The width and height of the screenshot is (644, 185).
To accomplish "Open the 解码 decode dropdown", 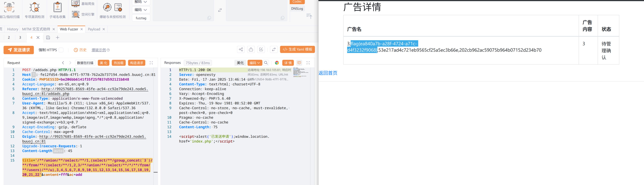I will [x=141, y=2].
